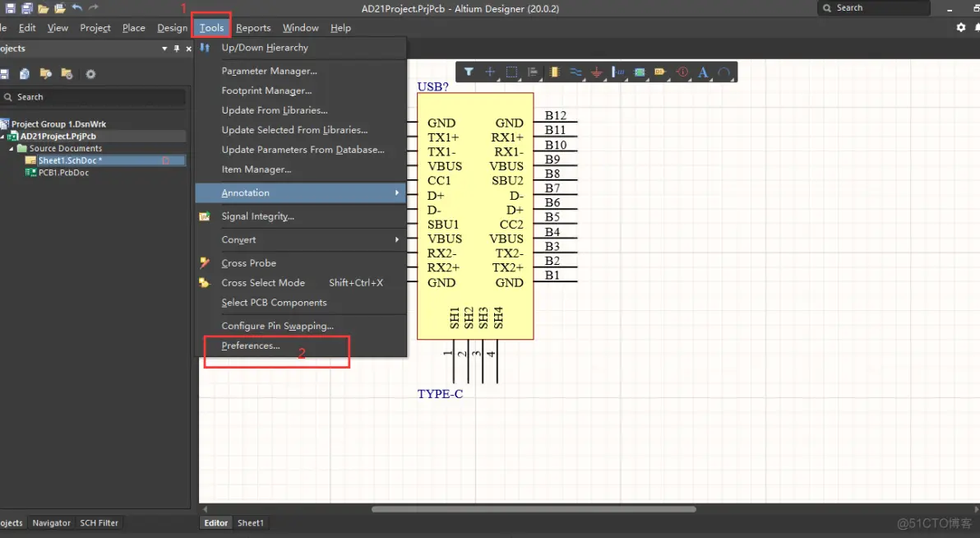Collapse the AD21Project.PrjPcb tree node
This screenshot has width=980, height=538.
2,137
